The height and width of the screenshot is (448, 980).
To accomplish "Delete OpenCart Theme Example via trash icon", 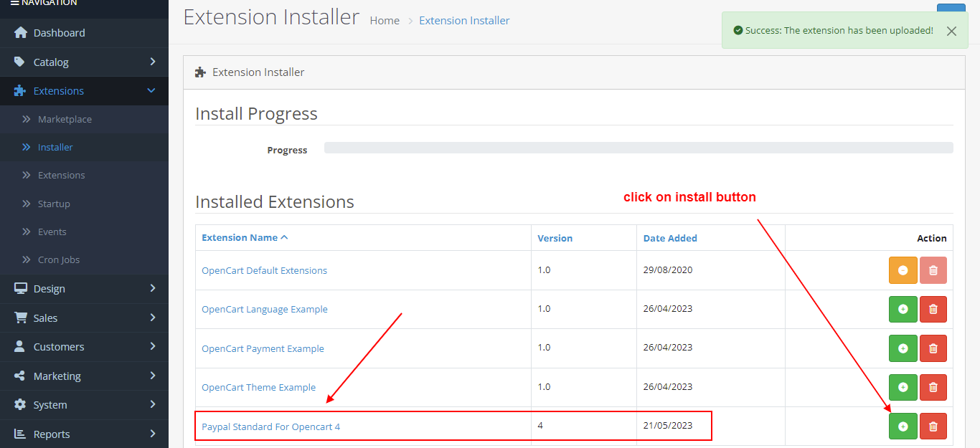I will tap(933, 387).
